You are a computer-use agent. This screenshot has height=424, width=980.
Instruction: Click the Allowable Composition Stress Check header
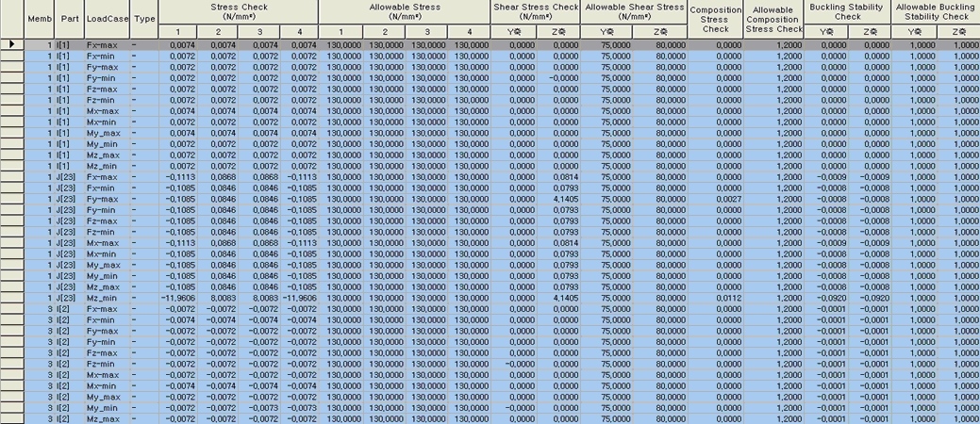775,18
